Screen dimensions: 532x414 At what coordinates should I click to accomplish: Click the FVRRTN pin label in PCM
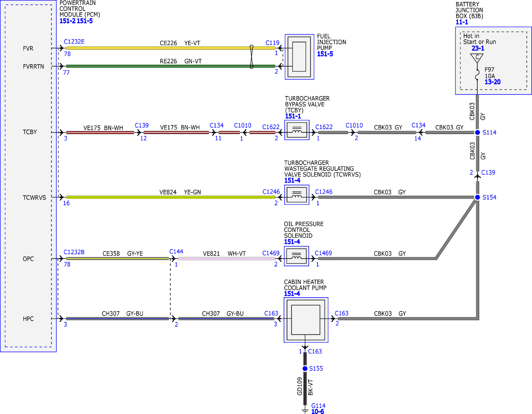(x=33, y=67)
